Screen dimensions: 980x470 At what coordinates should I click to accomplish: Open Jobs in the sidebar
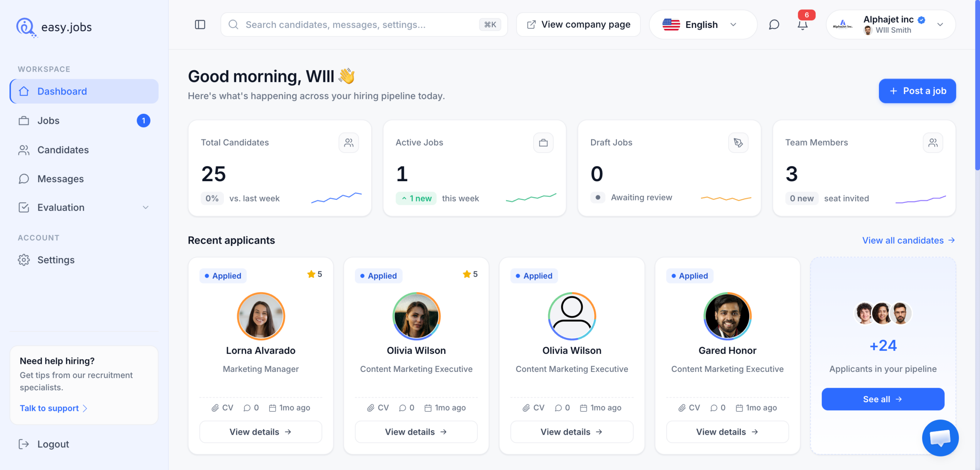click(x=84, y=121)
